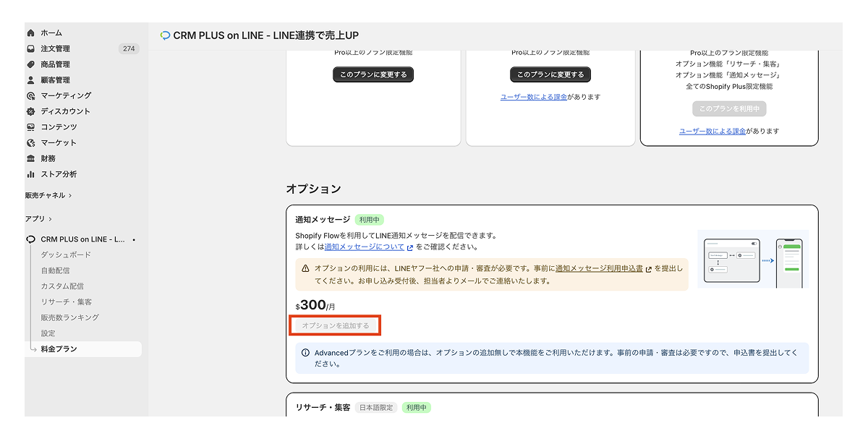Image resolution: width=868 pixels, height=436 pixels.
Task: Click the このプランに変更する button above the ユーザー数による課金 link
Action: pos(550,74)
